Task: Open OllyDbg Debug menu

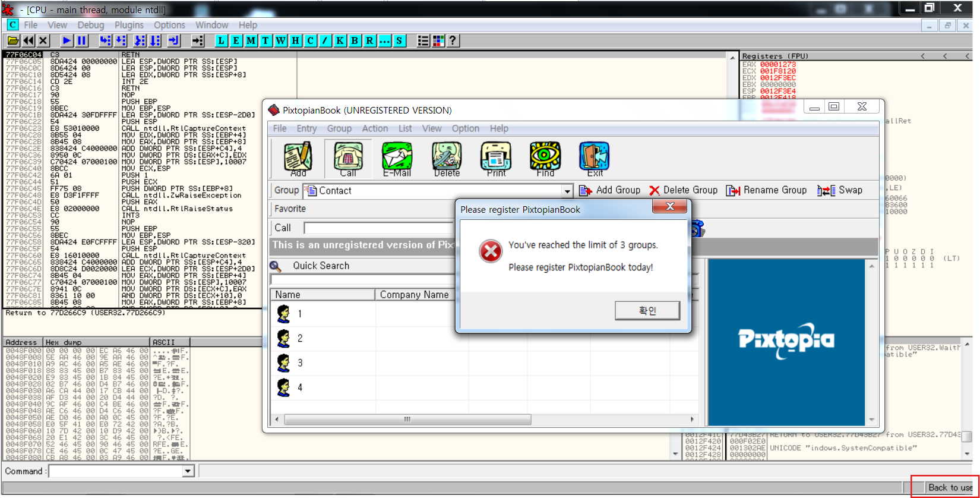Action: coord(91,25)
